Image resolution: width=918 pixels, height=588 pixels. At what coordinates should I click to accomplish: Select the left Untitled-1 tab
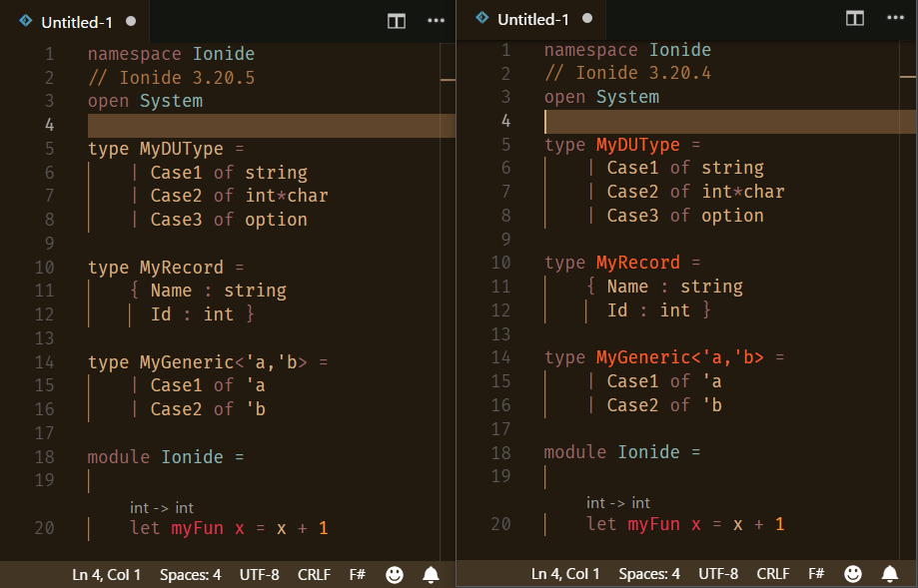point(76,22)
